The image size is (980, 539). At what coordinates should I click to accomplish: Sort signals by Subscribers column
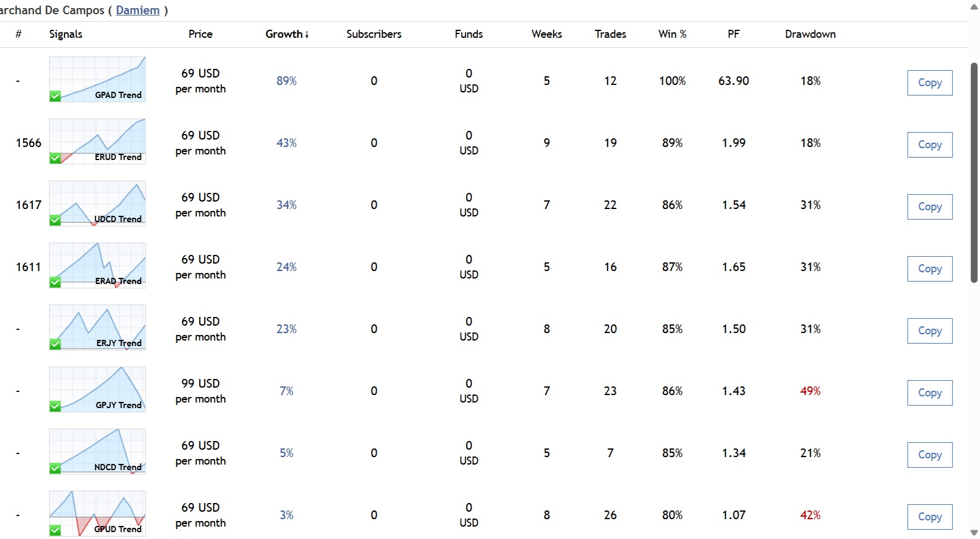click(374, 34)
